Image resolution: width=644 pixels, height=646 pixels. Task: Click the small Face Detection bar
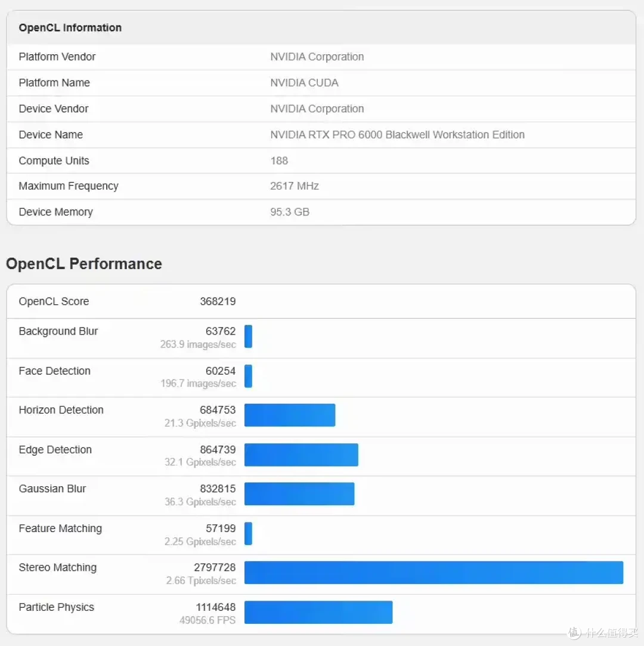coord(248,376)
